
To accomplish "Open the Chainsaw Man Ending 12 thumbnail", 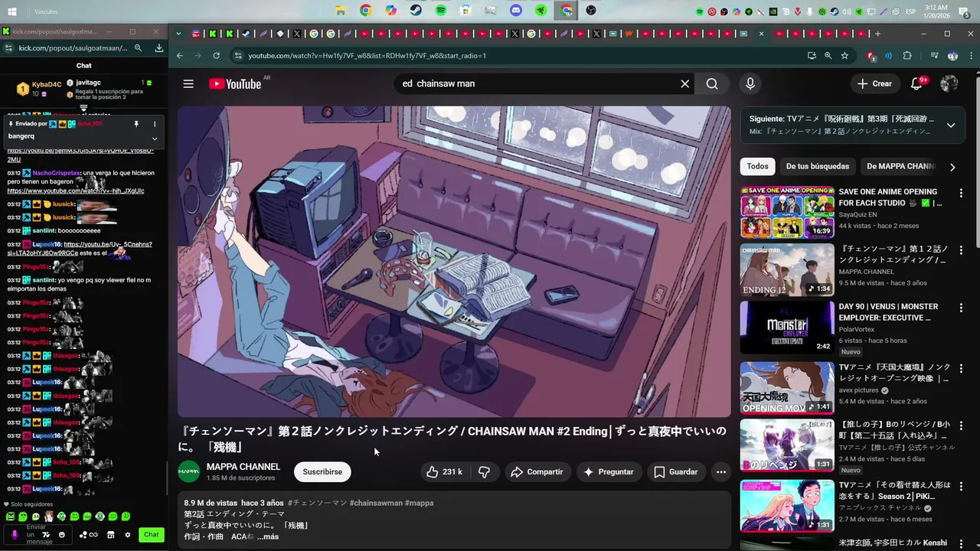I will 787,269.
